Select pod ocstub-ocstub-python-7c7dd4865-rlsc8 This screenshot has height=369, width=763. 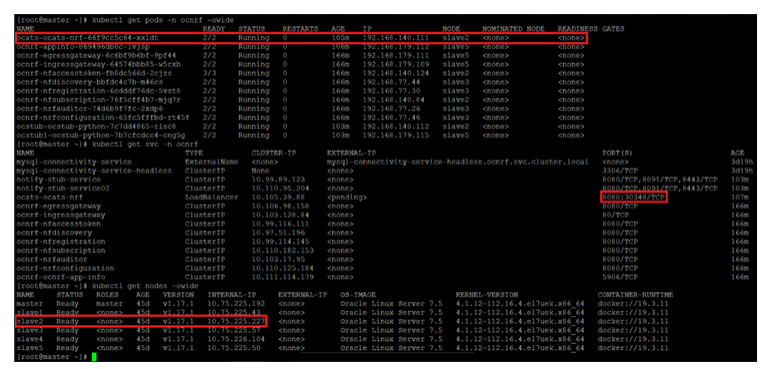(x=96, y=126)
